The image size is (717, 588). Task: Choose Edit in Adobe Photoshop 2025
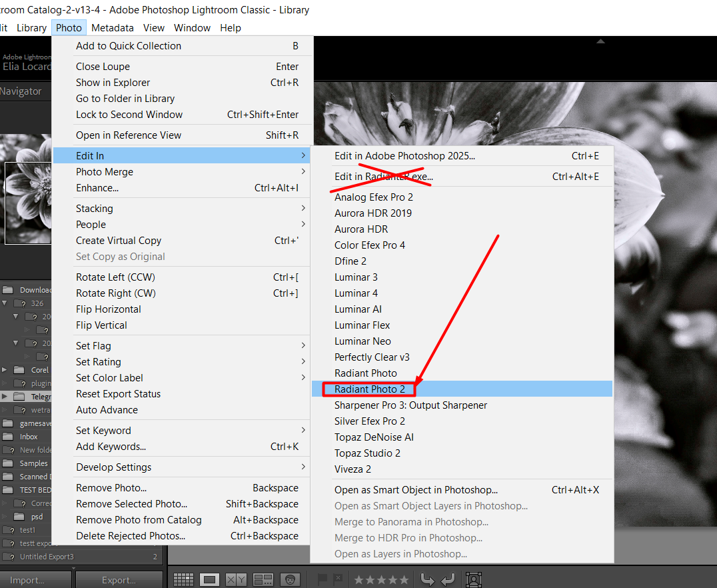[462, 155]
